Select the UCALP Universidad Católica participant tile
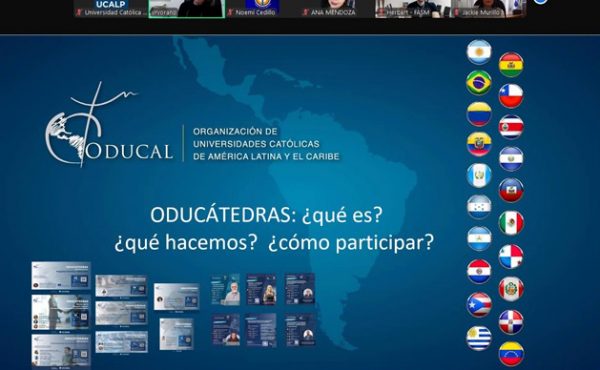This screenshot has height=370, width=600. 111,8
